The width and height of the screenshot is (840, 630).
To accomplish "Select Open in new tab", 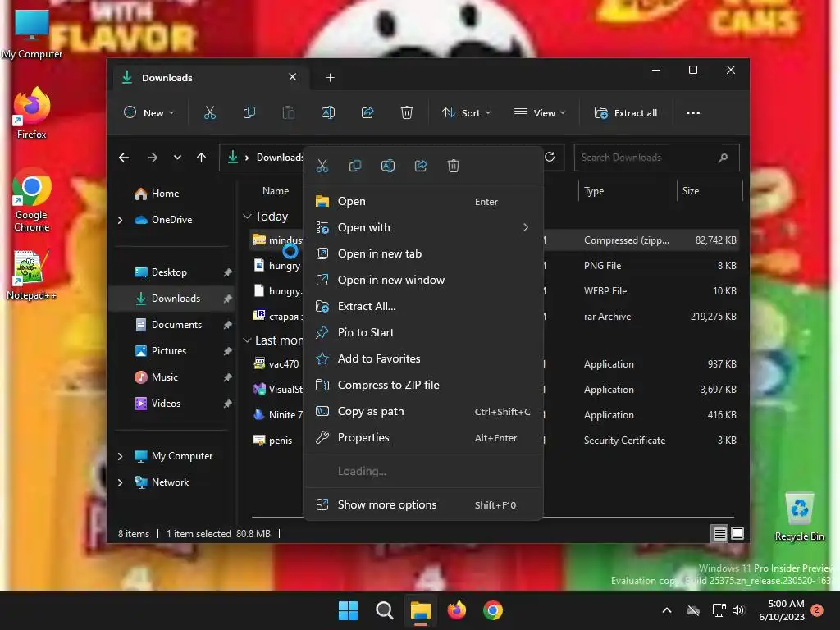I will pyautogui.click(x=423, y=254).
